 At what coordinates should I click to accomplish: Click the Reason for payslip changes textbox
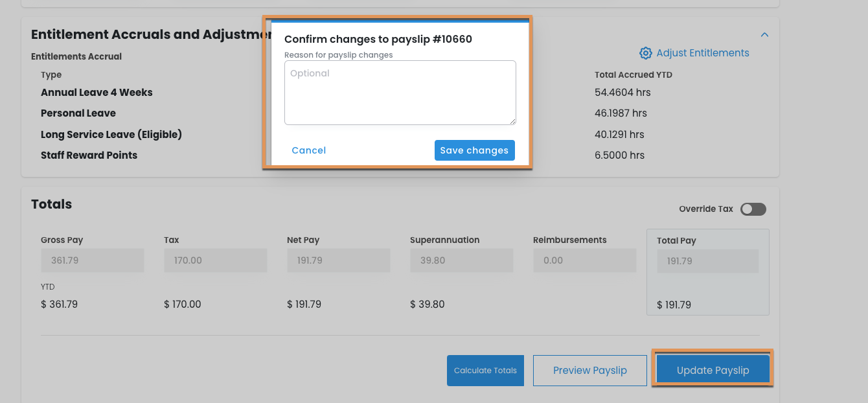pos(400,93)
